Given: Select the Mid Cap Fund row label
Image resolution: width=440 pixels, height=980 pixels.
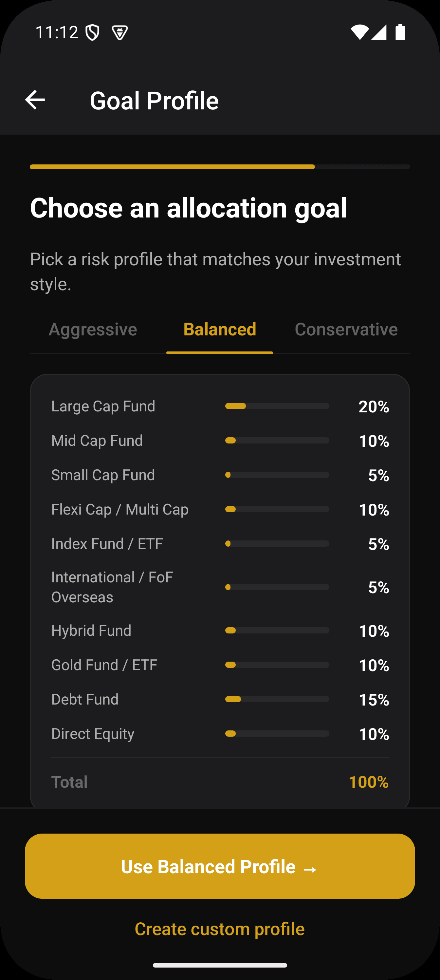Looking at the screenshot, I should 97,441.
